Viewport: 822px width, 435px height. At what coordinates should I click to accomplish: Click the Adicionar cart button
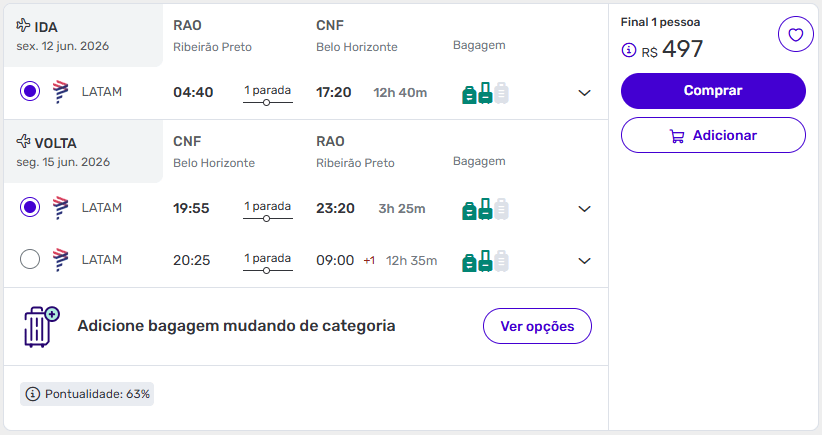[713, 135]
